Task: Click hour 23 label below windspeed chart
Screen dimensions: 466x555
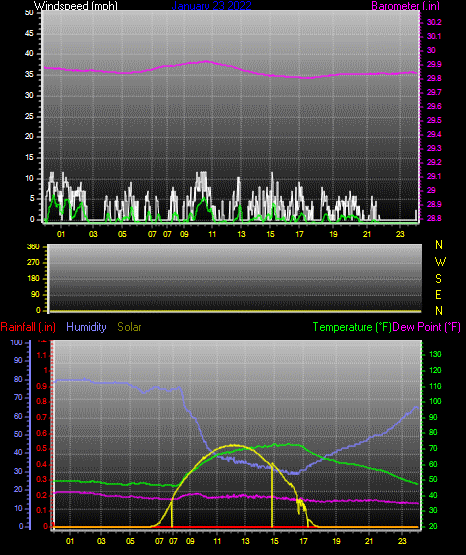Action: coord(400,234)
